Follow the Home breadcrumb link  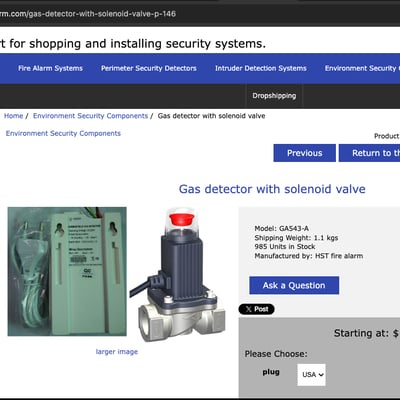(13, 116)
